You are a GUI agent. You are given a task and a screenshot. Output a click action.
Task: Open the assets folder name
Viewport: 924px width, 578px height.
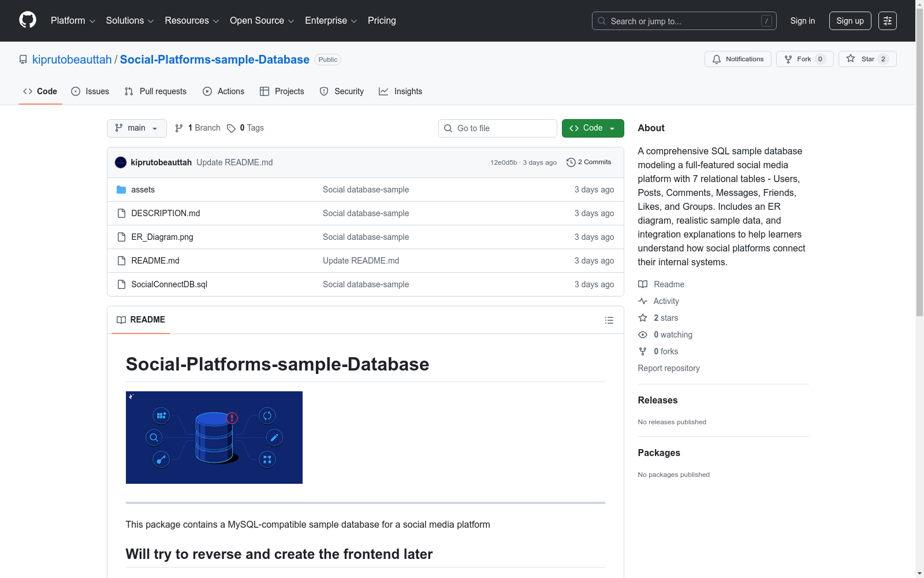click(x=143, y=190)
